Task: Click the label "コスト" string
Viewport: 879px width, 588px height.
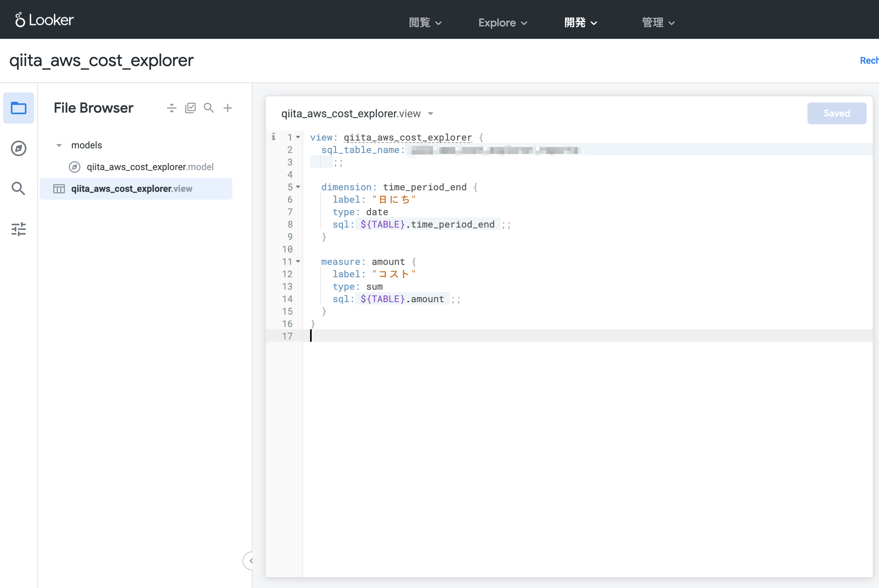Action: click(x=394, y=274)
